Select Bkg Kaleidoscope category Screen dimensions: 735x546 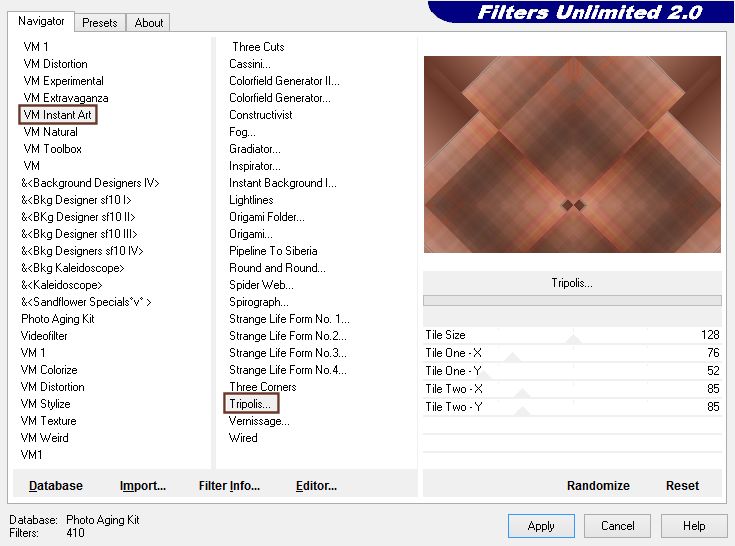point(73,268)
